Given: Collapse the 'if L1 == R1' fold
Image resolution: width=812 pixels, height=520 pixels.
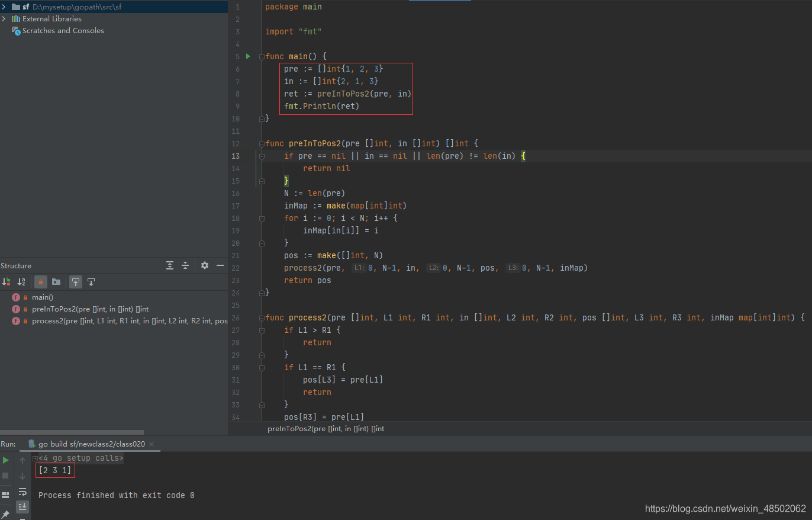Looking at the screenshot, I should tap(262, 368).
